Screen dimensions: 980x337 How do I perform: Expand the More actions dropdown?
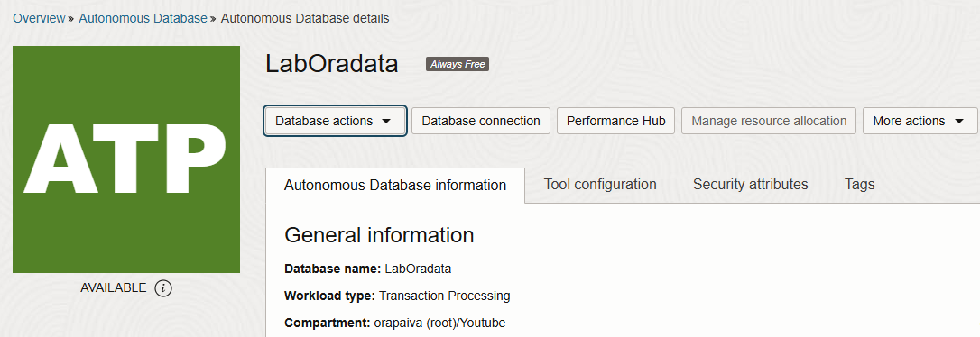tap(920, 121)
